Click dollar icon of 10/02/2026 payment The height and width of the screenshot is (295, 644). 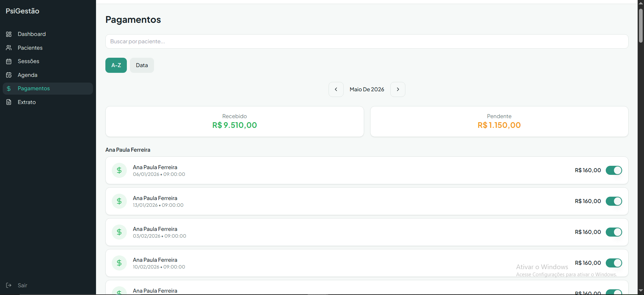click(119, 263)
